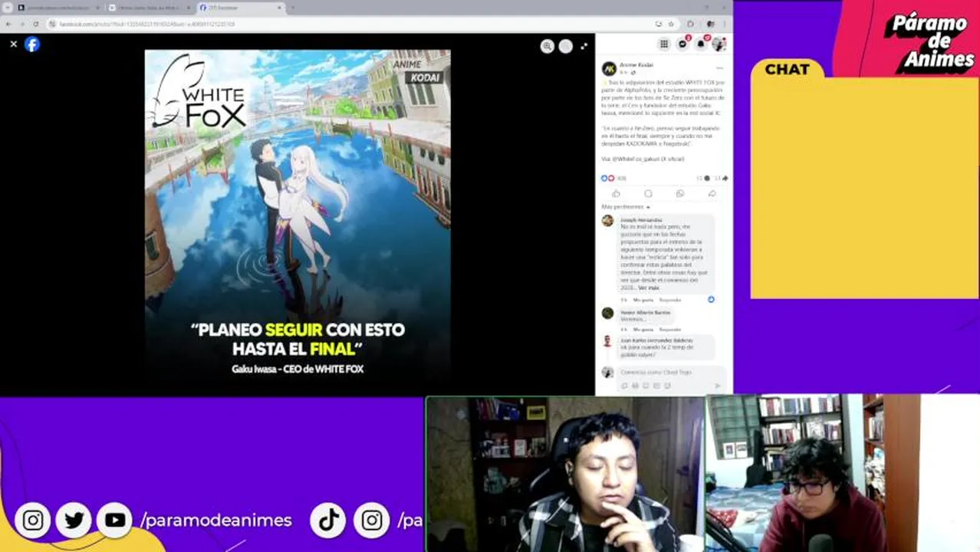The image size is (980, 552).
Task: Zoom in on the photo with the magnifier icon
Action: [547, 46]
